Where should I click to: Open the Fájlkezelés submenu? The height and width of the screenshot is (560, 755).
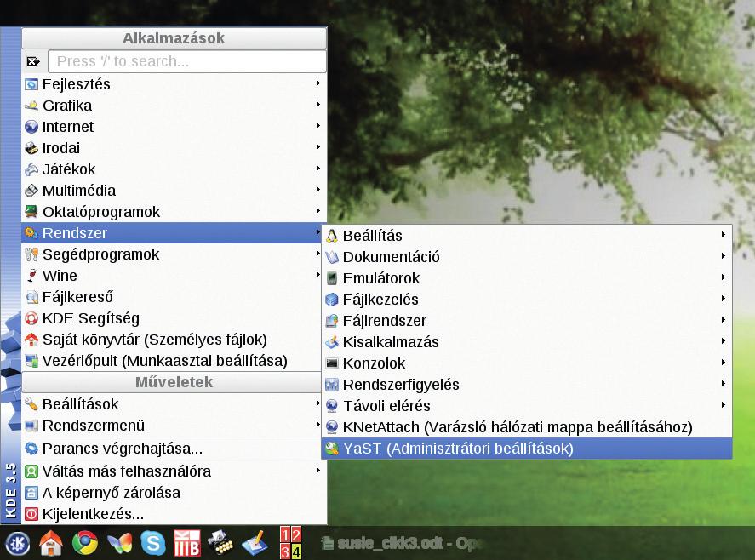pyautogui.click(x=527, y=299)
